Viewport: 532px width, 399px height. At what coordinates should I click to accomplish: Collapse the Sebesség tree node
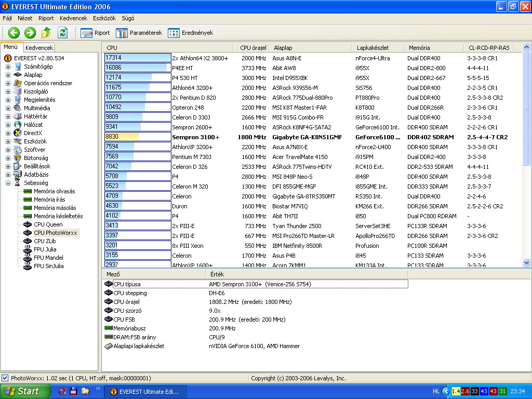8,183
